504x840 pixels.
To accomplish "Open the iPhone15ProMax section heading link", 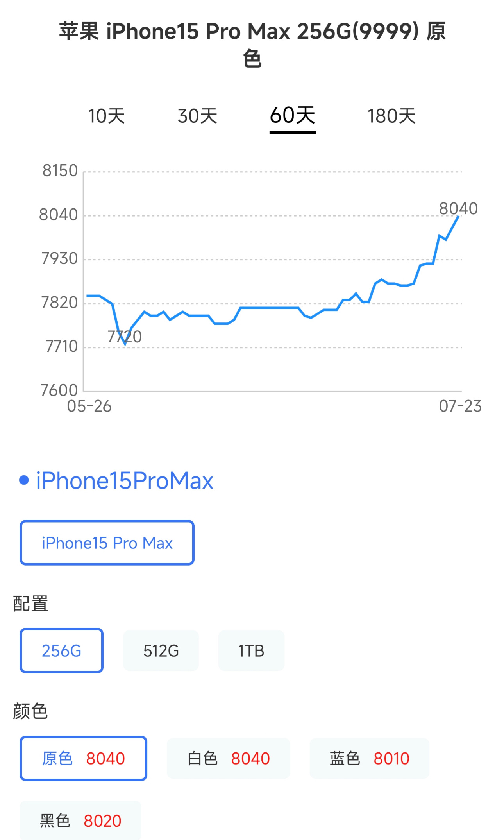I will click(x=125, y=480).
